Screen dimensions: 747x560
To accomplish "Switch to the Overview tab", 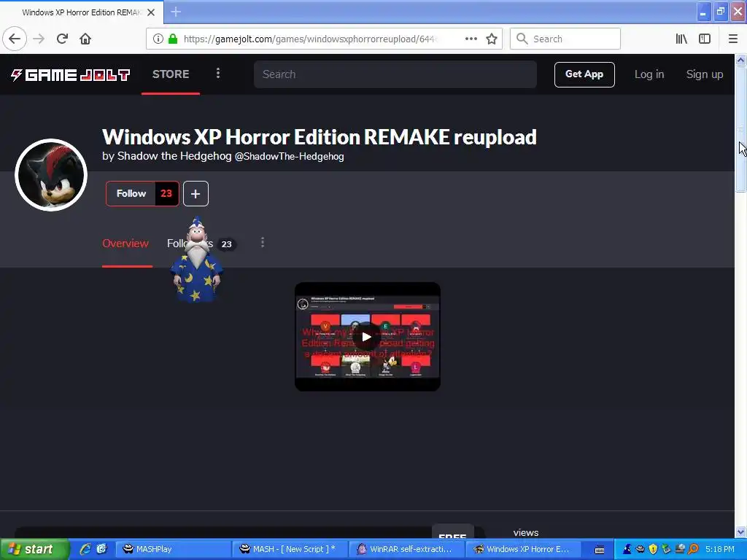I will (125, 244).
